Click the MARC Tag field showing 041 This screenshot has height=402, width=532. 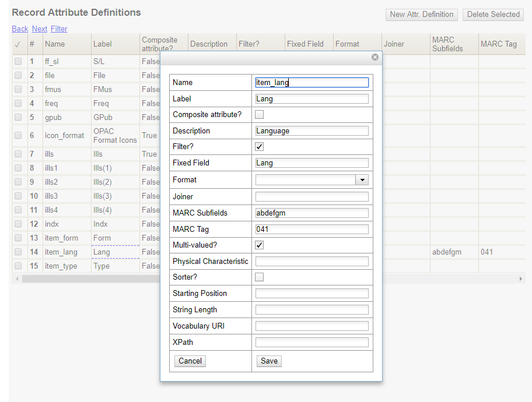tap(311, 229)
